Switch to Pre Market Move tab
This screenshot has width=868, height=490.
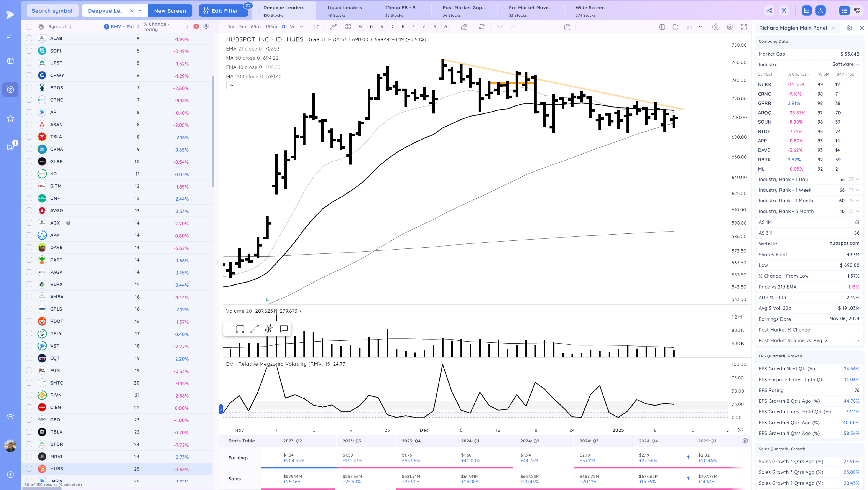click(x=530, y=11)
